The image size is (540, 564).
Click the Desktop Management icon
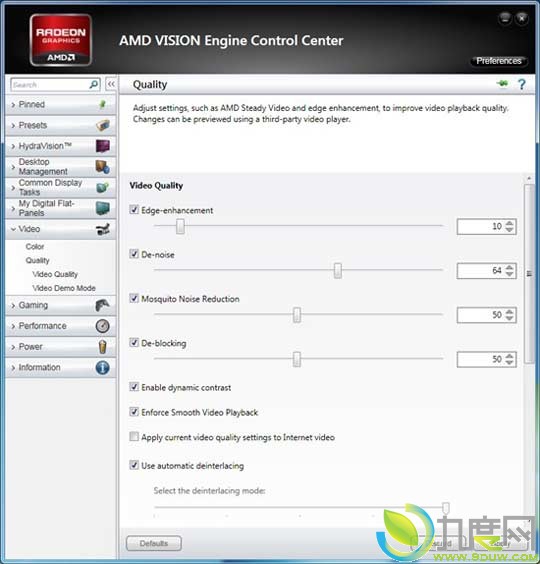(x=103, y=167)
